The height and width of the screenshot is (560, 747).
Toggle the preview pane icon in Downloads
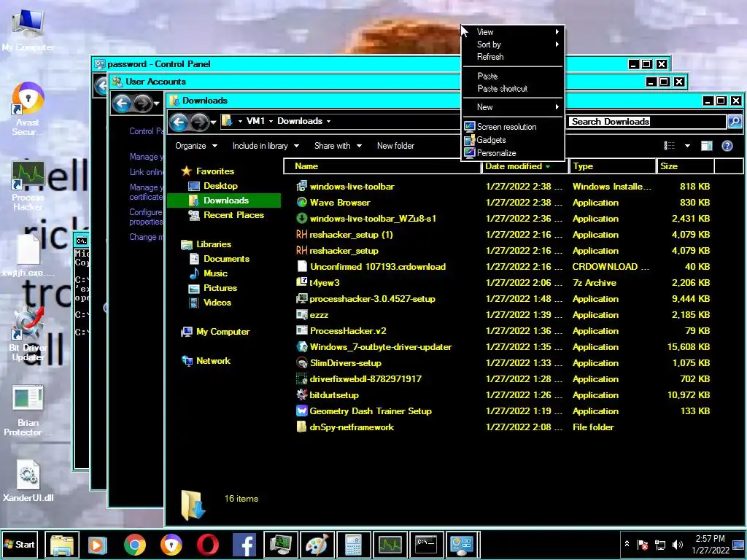706,146
